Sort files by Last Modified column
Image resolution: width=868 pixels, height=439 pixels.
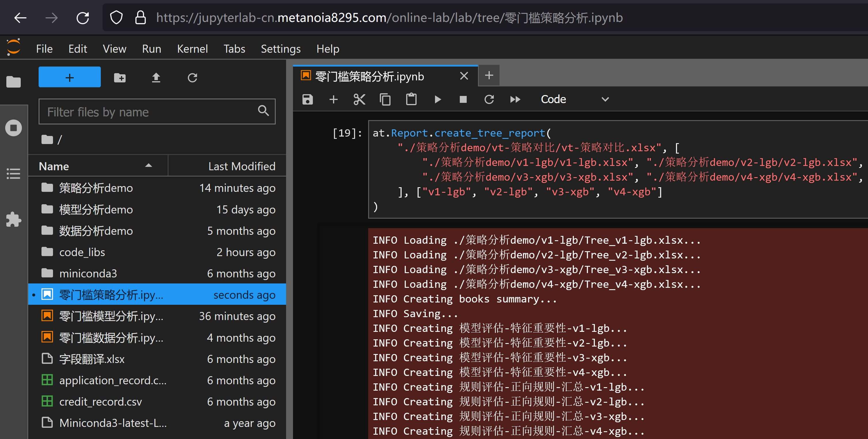click(241, 166)
